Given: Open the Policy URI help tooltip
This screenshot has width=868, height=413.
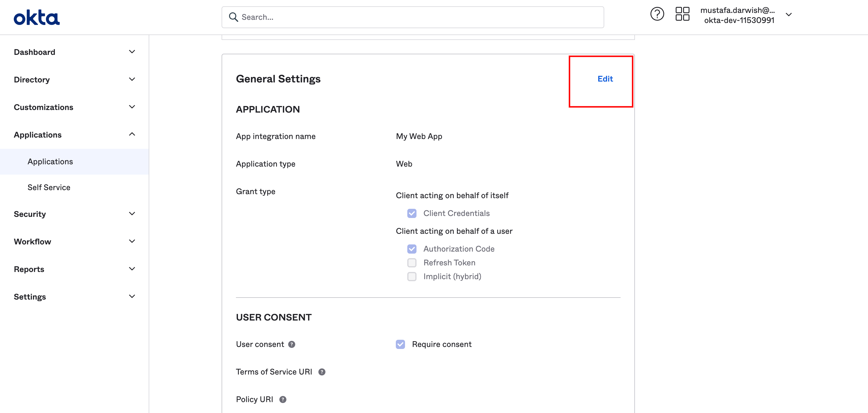Looking at the screenshot, I should (282, 399).
